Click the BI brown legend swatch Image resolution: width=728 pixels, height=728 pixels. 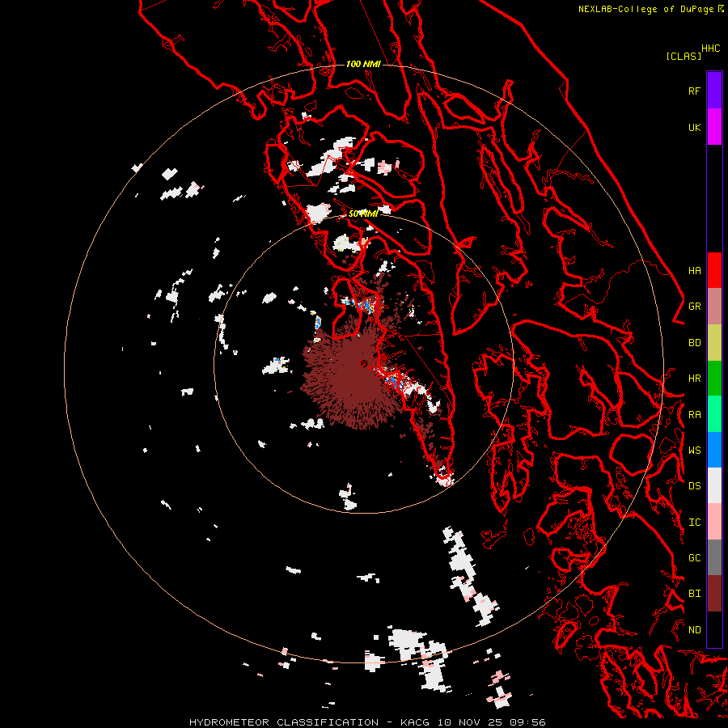(x=714, y=594)
